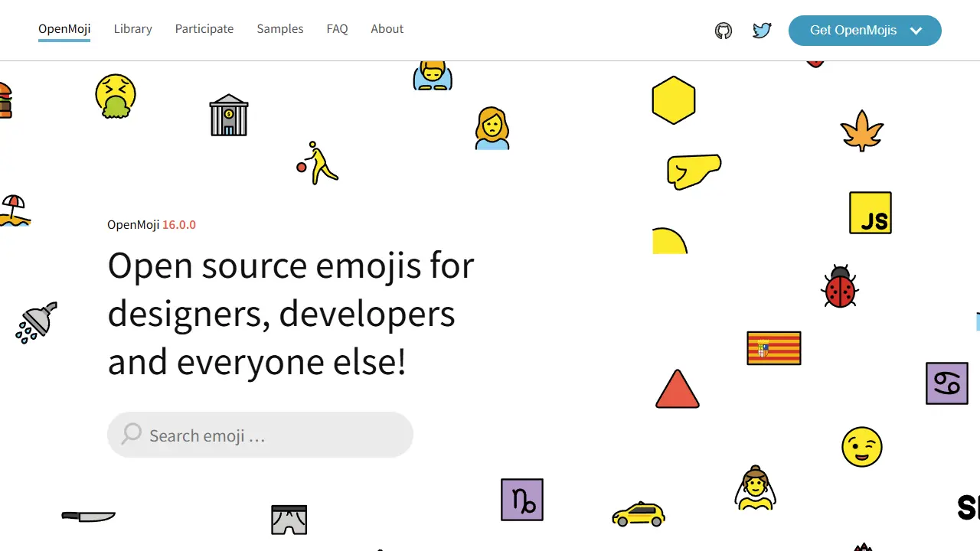Click the bank building emoji
980x551 pixels.
tap(229, 115)
